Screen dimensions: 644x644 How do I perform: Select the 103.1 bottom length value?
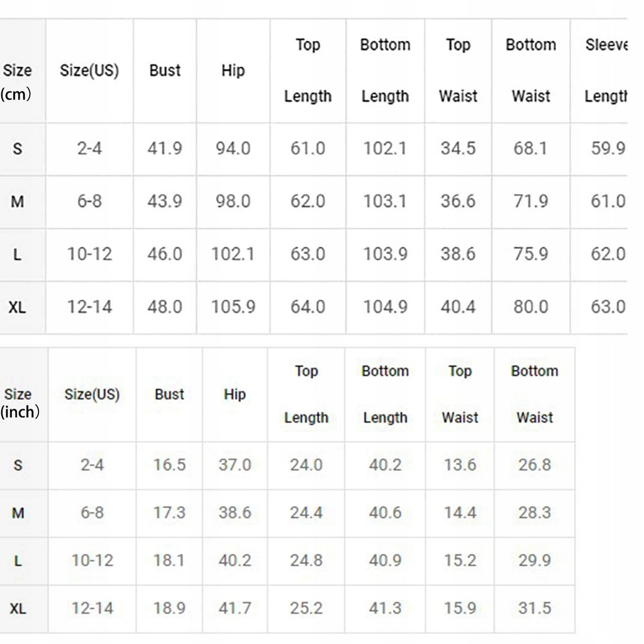385,201
